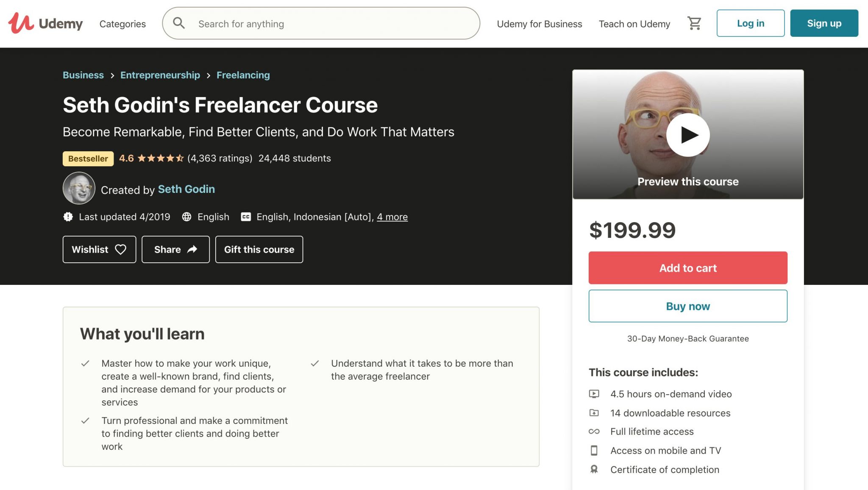868x490 pixels.
Task: Expand the '4 more' caption languages
Action: pyautogui.click(x=392, y=217)
